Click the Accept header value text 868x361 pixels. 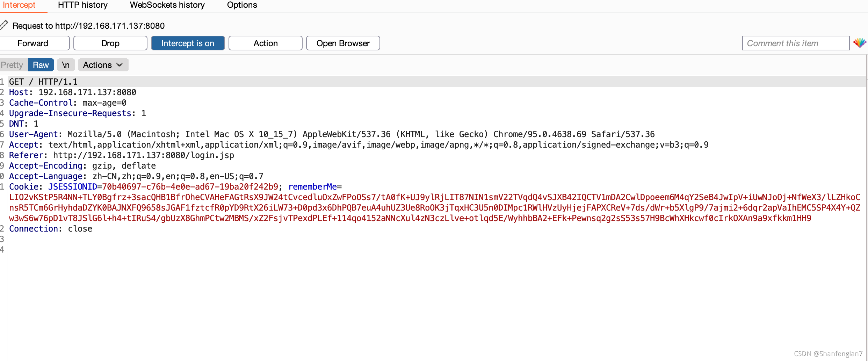tap(378, 144)
